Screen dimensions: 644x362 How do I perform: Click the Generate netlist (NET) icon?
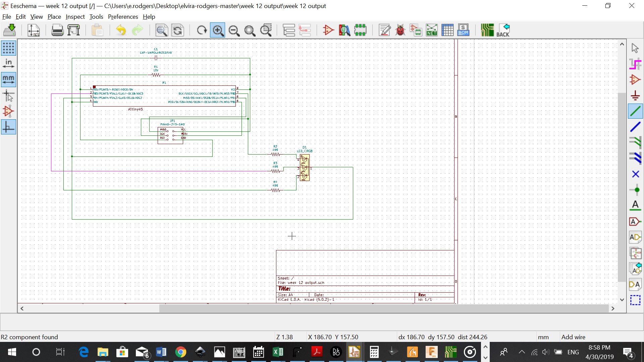432,31
